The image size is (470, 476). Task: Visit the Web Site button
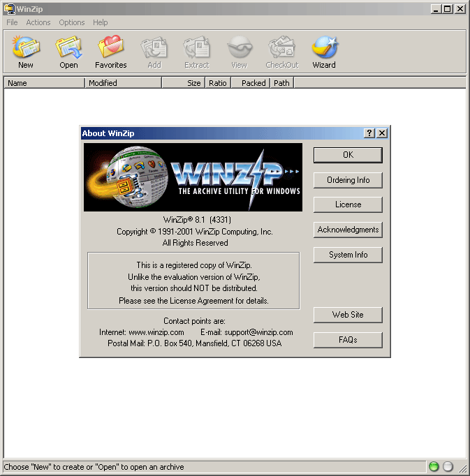click(x=348, y=315)
